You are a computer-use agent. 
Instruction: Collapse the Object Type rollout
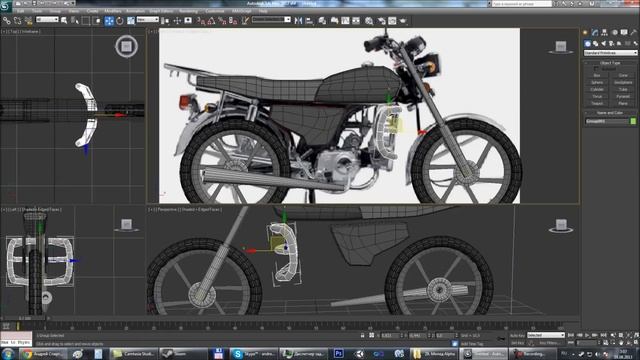pos(610,63)
